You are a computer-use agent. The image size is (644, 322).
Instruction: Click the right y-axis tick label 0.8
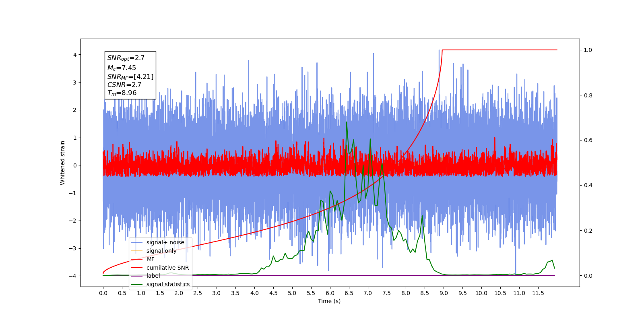(588, 95)
